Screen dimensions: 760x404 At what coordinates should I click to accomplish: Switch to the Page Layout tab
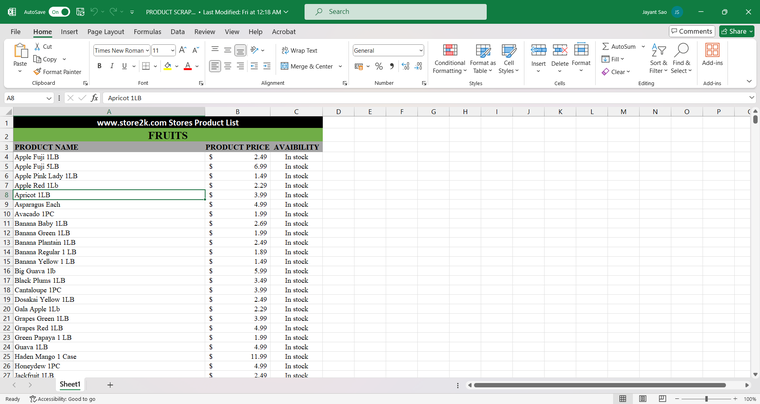[106, 31]
